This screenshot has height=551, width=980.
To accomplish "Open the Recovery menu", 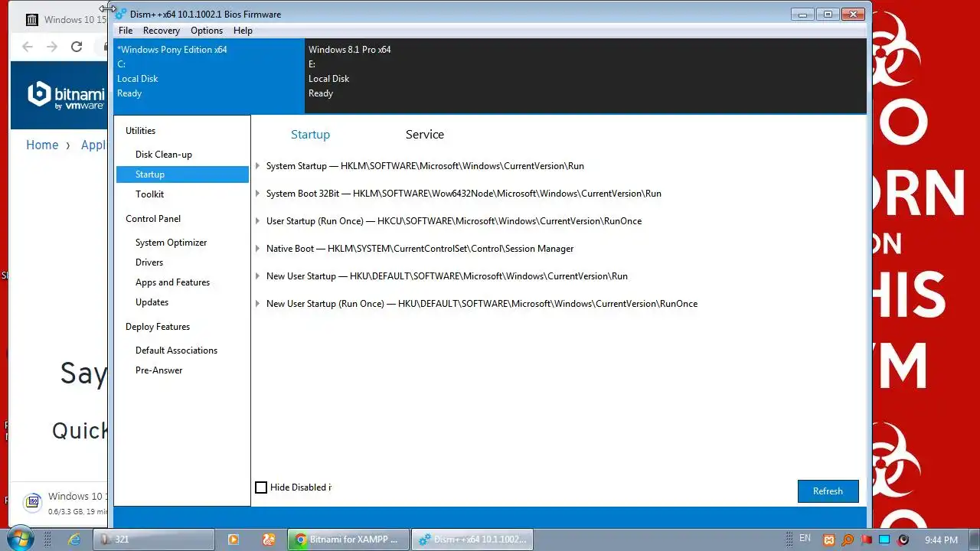I will (x=161, y=31).
